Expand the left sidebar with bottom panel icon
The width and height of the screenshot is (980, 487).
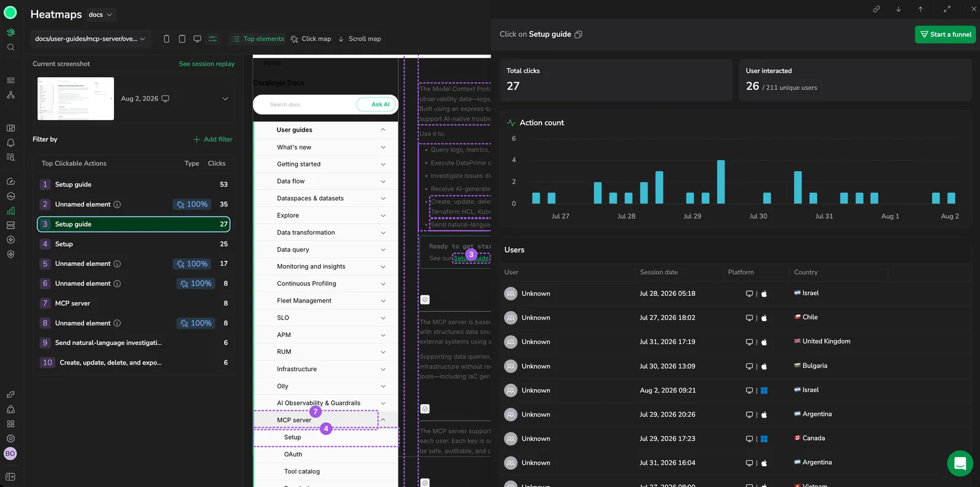pyautogui.click(x=10, y=477)
